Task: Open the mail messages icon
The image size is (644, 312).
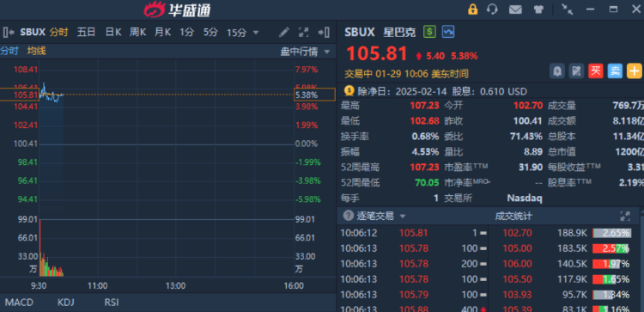Action: pos(515,9)
